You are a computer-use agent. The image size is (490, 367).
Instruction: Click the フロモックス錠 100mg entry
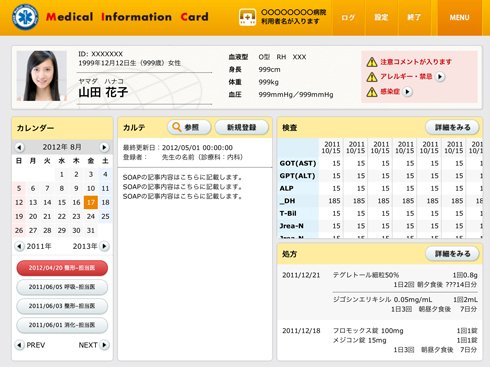coord(368,331)
